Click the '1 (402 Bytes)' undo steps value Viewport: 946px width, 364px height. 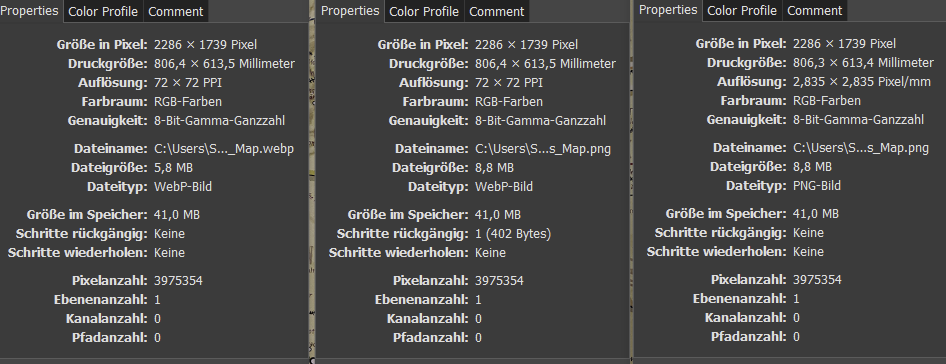click(x=513, y=234)
